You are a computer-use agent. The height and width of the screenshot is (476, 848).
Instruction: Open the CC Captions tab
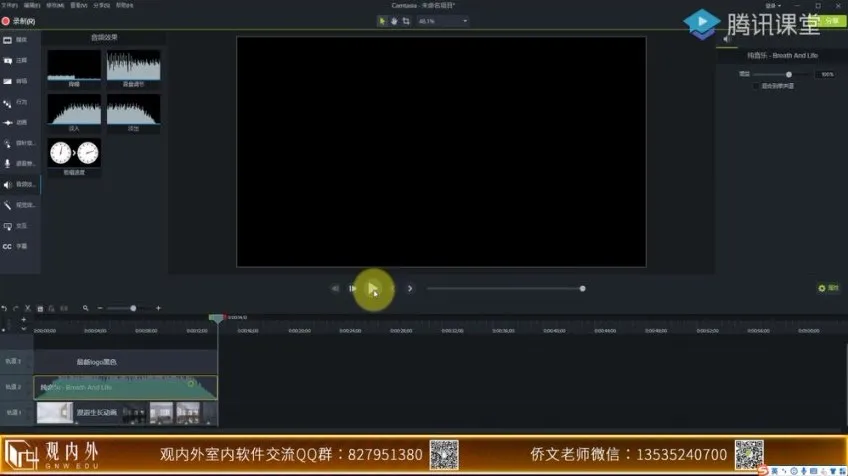15,247
